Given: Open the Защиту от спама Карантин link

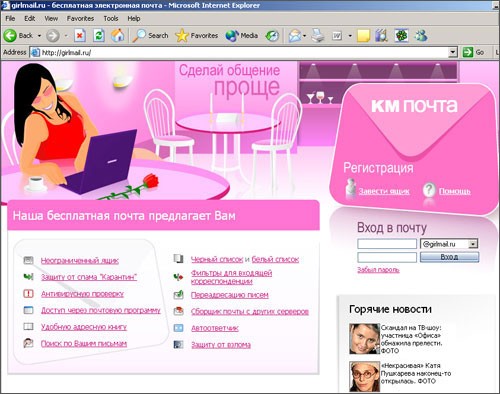Looking at the screenshot, I should (89, 277).
